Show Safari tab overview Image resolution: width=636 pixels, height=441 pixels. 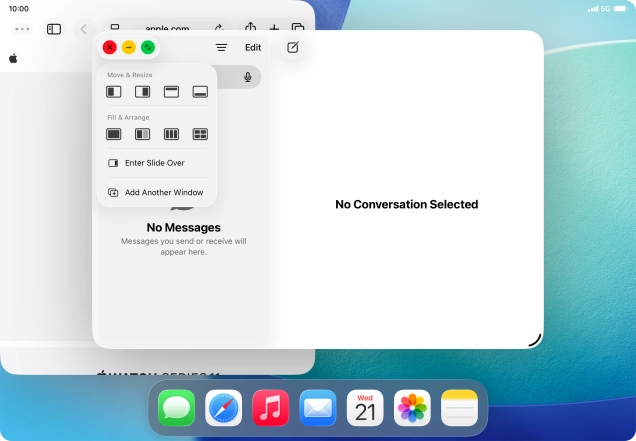(298, 27)
